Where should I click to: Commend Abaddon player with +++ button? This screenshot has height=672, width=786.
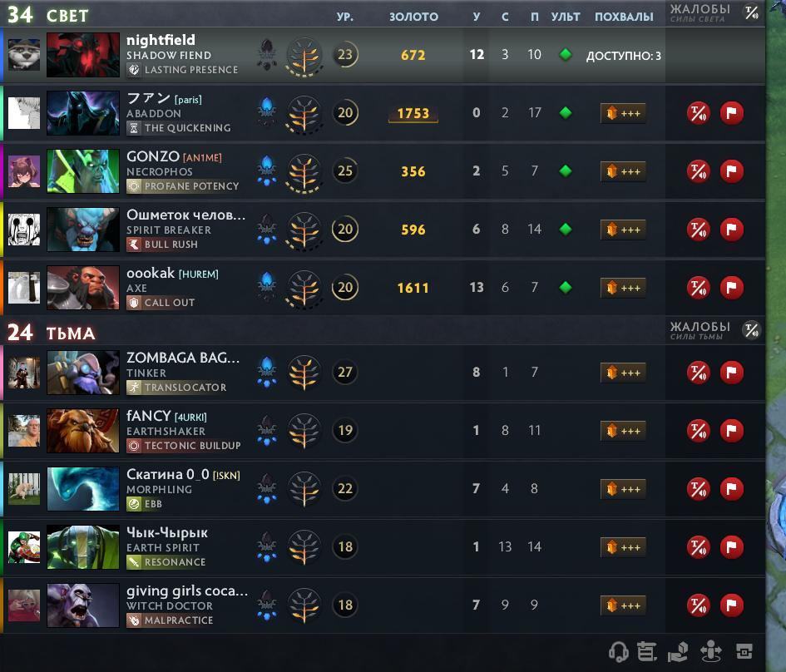(x=623, y=113)
